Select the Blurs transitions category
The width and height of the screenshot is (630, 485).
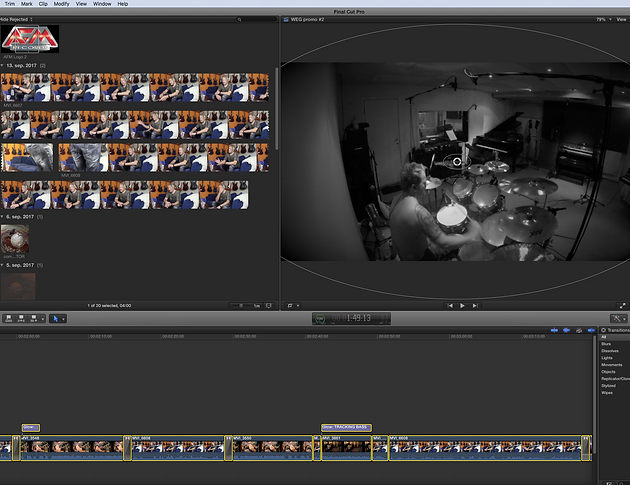pyautogui.click(x=606, y=344)
